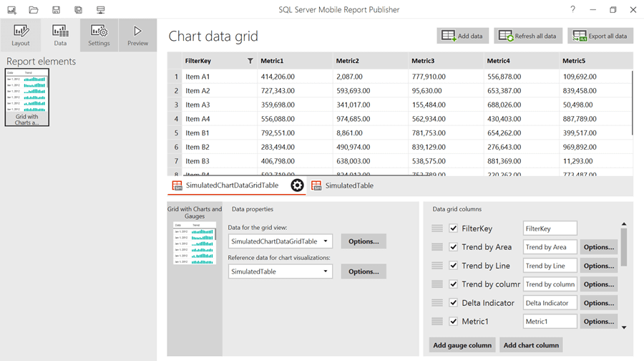644x361 pixels.
Task: Click the Metric1 row drag handle
Action: (437, 322)
